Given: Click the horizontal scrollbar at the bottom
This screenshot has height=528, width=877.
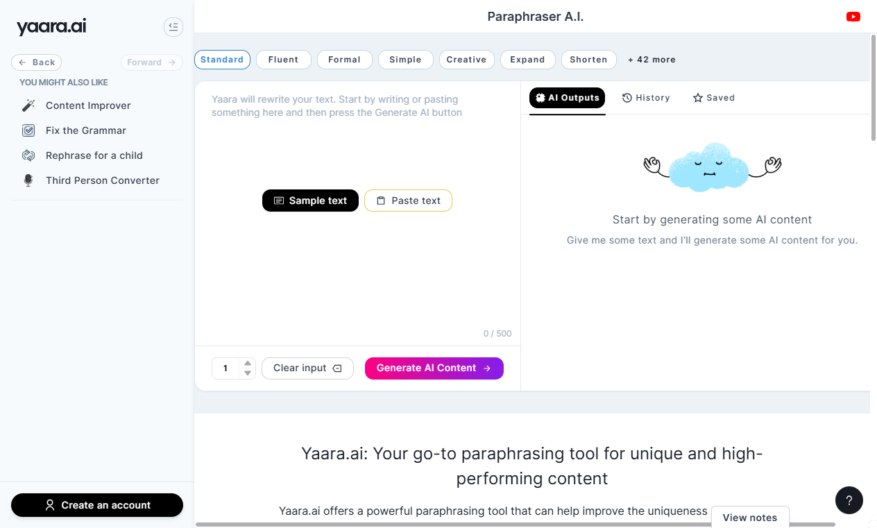Looking at the screenshot, I should pyautogui.click(x=515, y=525).
